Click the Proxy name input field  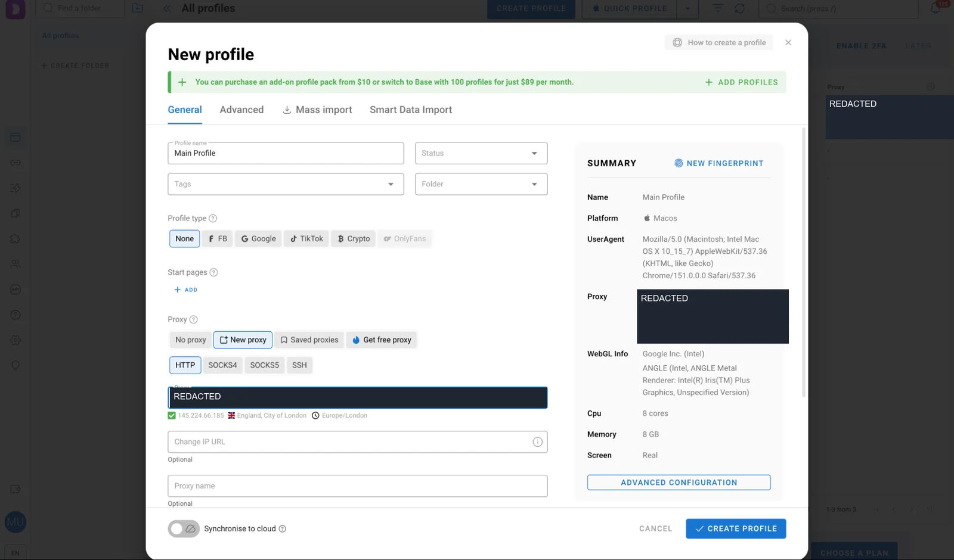tap(358, 486)
